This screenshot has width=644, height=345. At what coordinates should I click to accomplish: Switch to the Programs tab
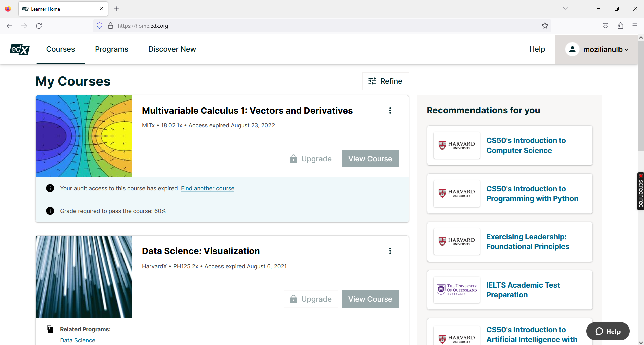coord(111,49)
